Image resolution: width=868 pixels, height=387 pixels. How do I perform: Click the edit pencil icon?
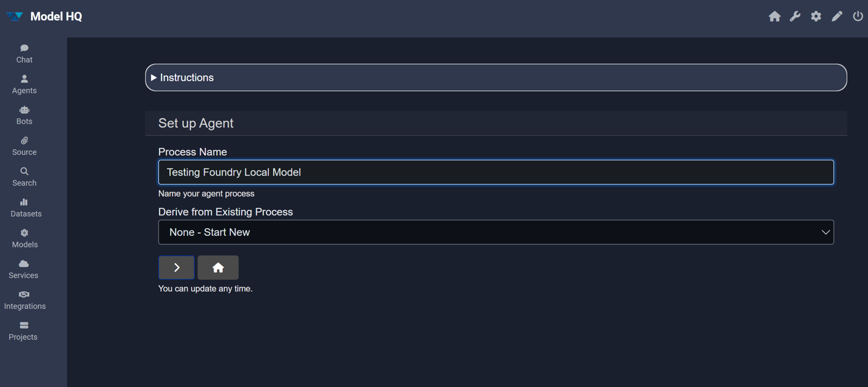coord(837,16)
